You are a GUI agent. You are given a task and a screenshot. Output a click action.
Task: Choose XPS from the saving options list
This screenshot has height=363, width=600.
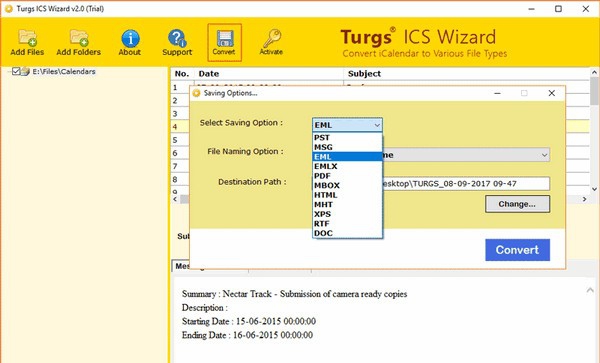[x=347, y=214]
